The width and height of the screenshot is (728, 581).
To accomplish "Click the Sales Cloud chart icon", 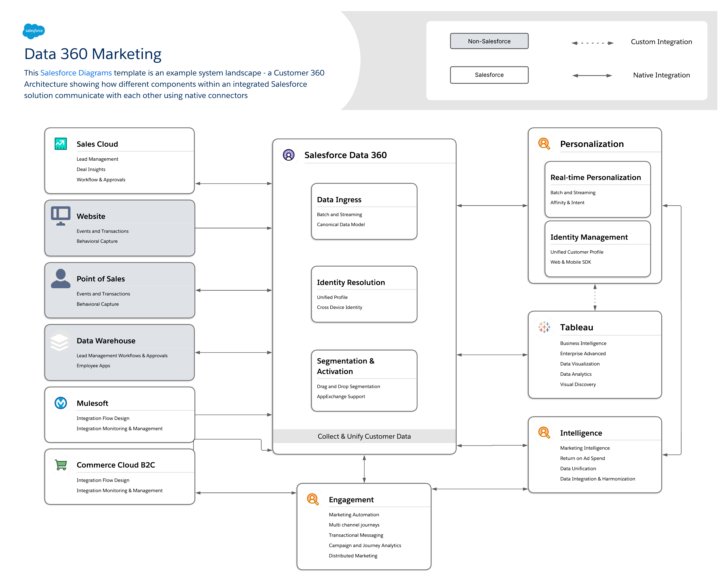I will click(61, 144).
